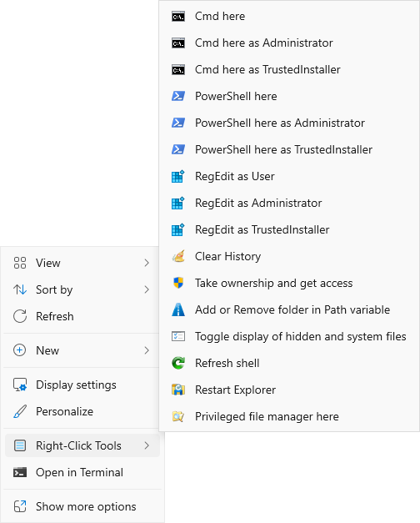Click the PowerShell here as Administrator icon
This screenshot has height=523, width=420.
click(178, 123)
